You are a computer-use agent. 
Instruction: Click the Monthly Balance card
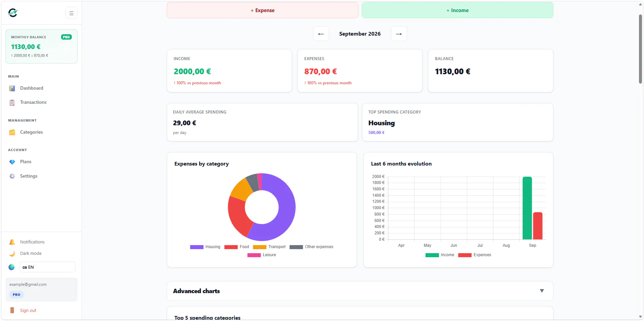[41, 46]
